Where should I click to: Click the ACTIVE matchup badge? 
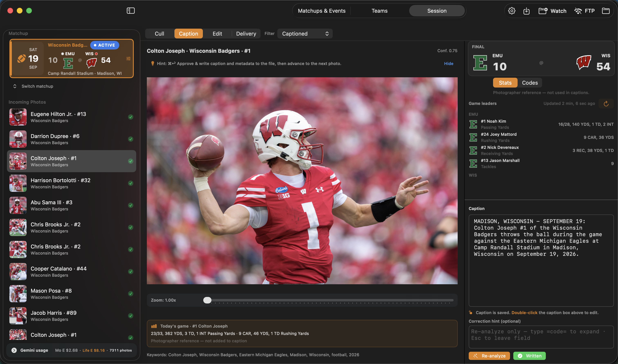coord(104,45)
